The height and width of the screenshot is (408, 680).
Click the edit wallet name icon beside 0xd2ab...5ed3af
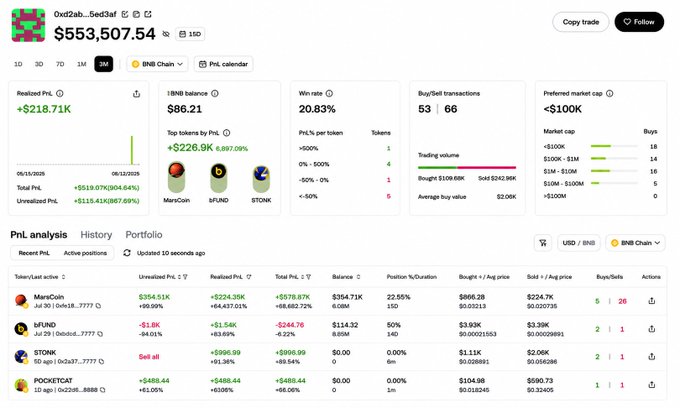[x=125, y=14]
